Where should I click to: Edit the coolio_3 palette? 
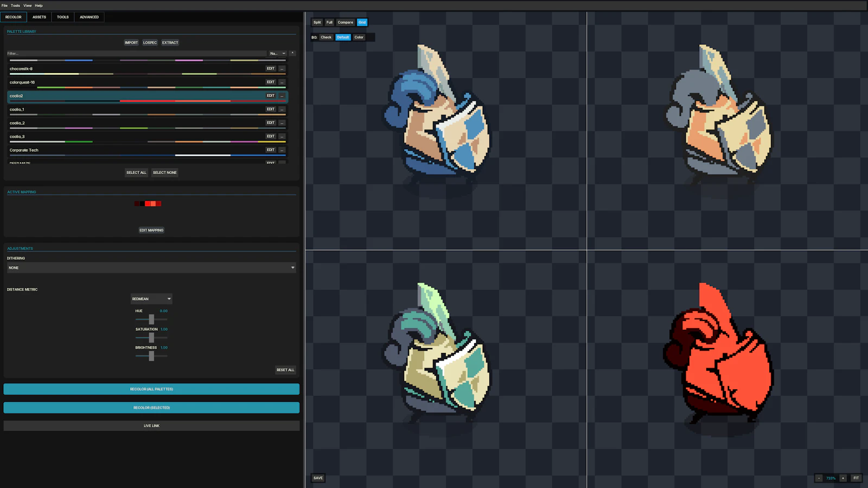click(x=271, y=137)
